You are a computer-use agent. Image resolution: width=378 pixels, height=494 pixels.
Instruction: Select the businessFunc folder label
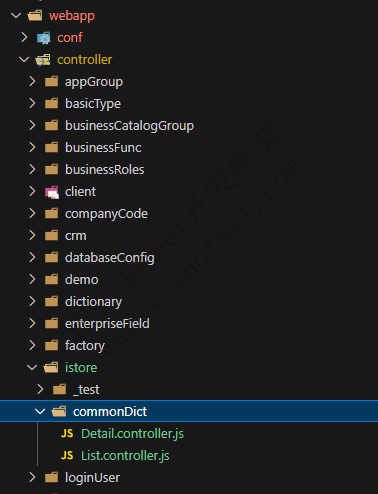click(x=103, y=148)
